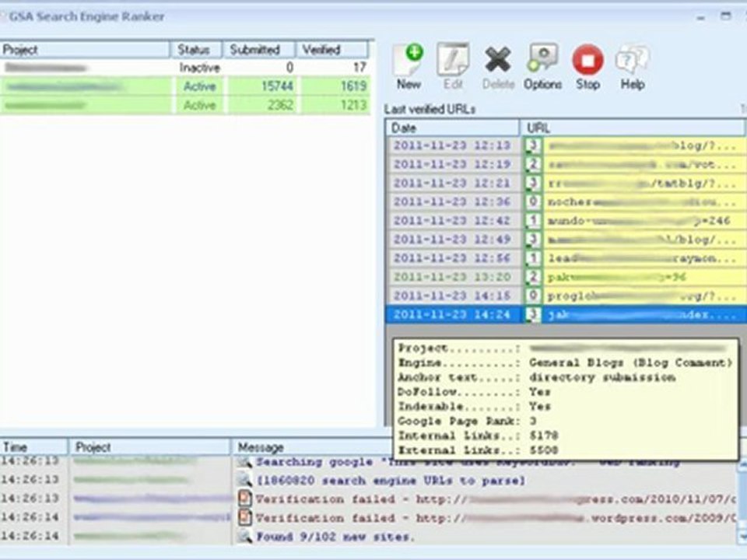Screen dimensions: 747x560
Task: Select the URL row dated 2011-11-23 12:49
Action: pos(566,240)
